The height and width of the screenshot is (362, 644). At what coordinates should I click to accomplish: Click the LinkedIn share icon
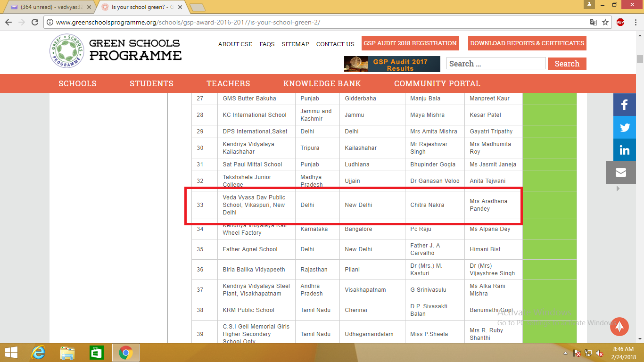pyautogui.click(x=624, y=150)
